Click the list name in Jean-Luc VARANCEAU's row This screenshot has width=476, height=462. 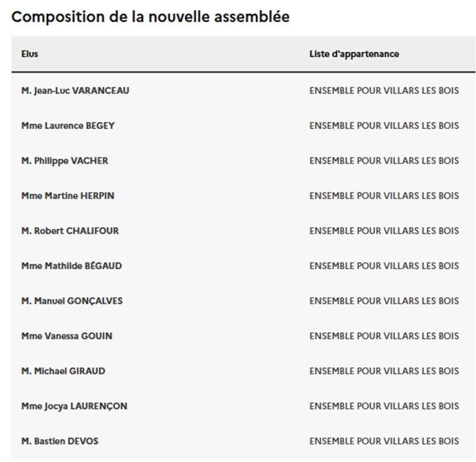[x=384, y=91]
